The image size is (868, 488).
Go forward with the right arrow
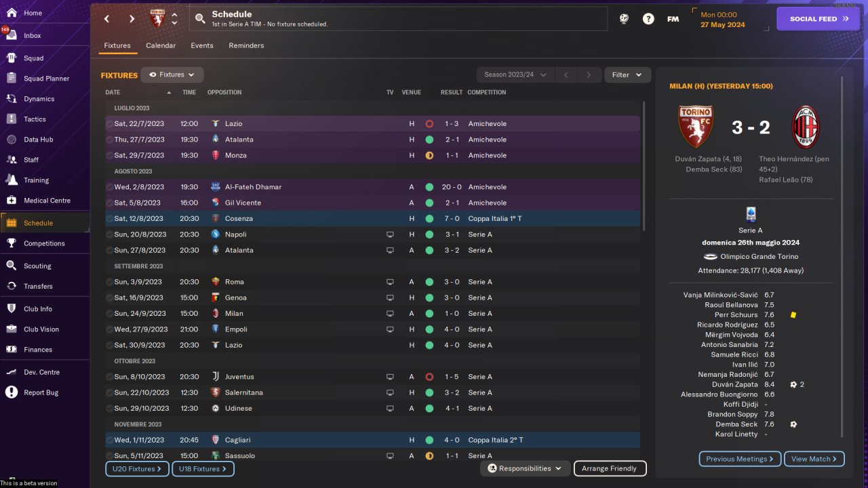point(132,19)
